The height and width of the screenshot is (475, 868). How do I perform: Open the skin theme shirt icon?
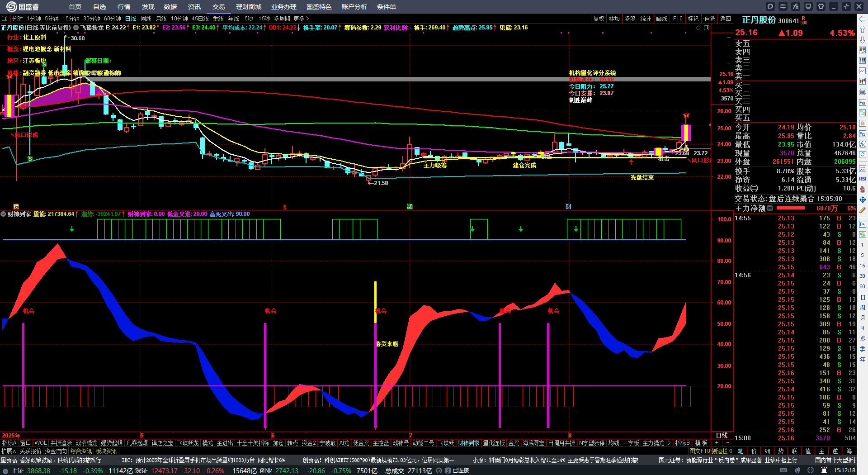click(821, 6)
